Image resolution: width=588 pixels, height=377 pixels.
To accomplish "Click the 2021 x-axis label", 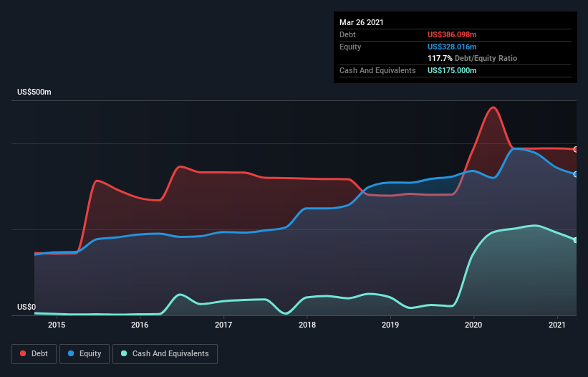I will (557, 325).
